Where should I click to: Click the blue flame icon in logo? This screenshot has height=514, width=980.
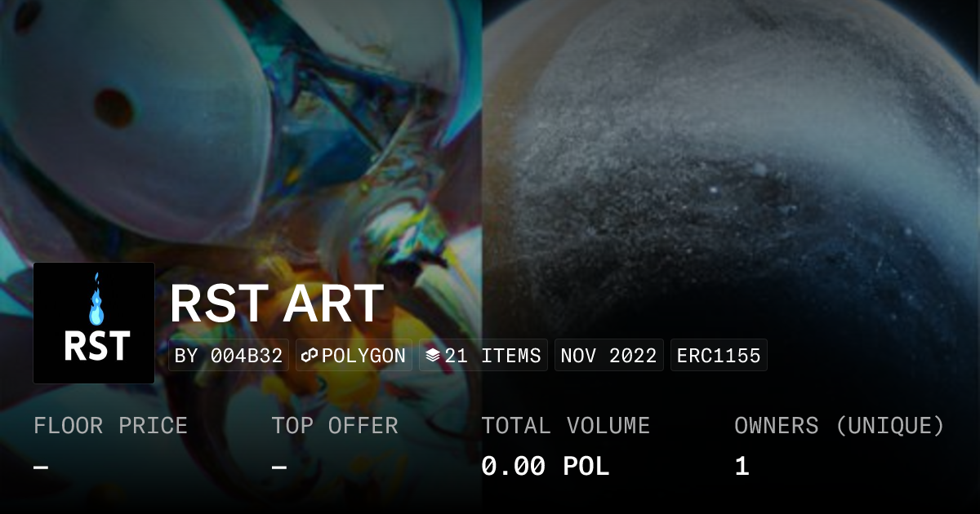coord(96,299)
